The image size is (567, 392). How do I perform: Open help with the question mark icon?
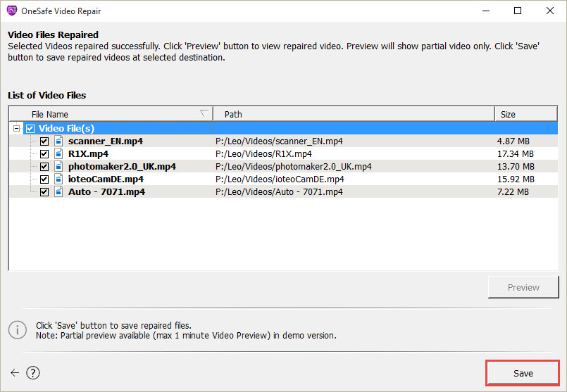coord(33,373)
